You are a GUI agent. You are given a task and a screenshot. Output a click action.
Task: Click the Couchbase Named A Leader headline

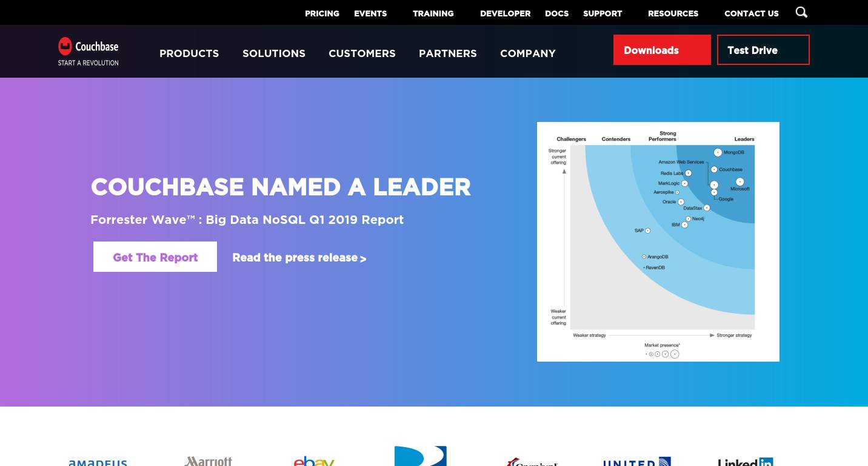click(281, 187)
